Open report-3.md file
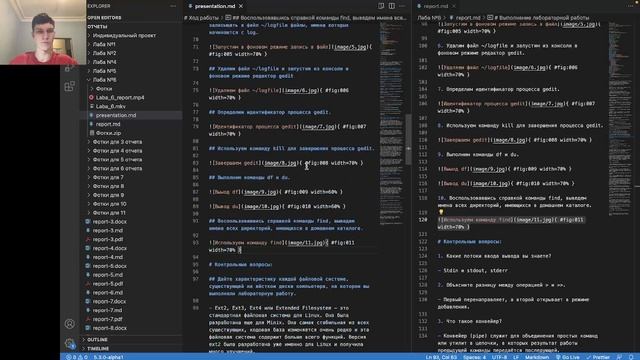640x360 pixels. click(107, 231)
